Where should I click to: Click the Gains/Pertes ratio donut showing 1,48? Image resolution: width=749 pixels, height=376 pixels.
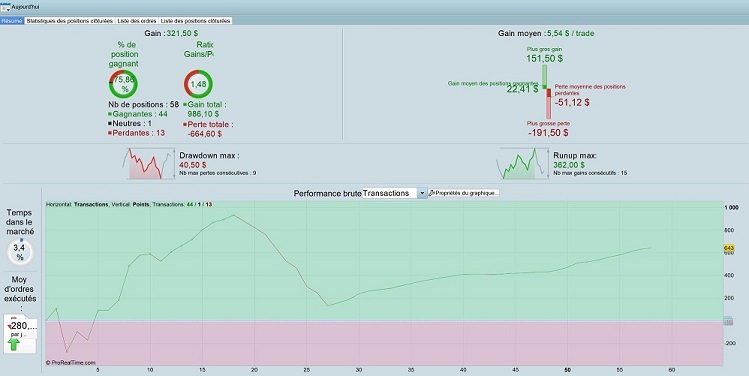pyautogui.click(x=198, y=84)
